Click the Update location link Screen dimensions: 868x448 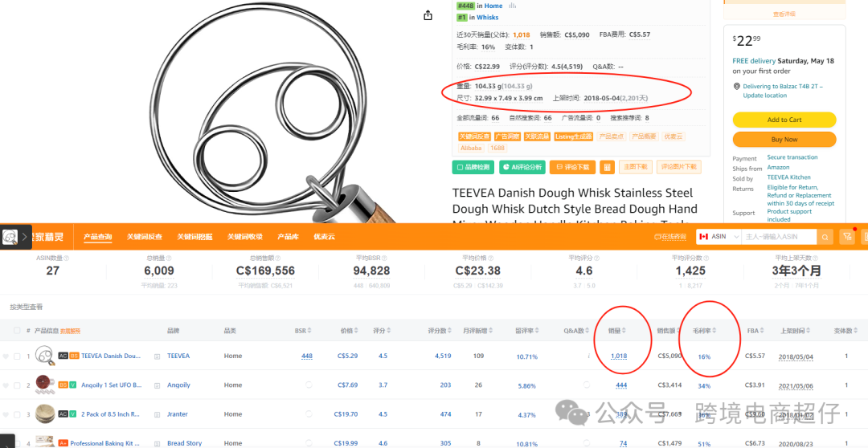[x=764, y=96]
